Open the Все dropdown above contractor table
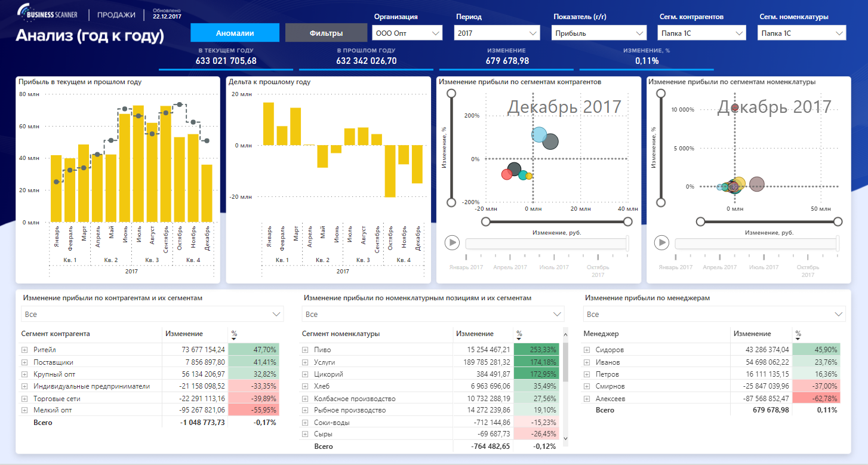 [x=152, y=314]
